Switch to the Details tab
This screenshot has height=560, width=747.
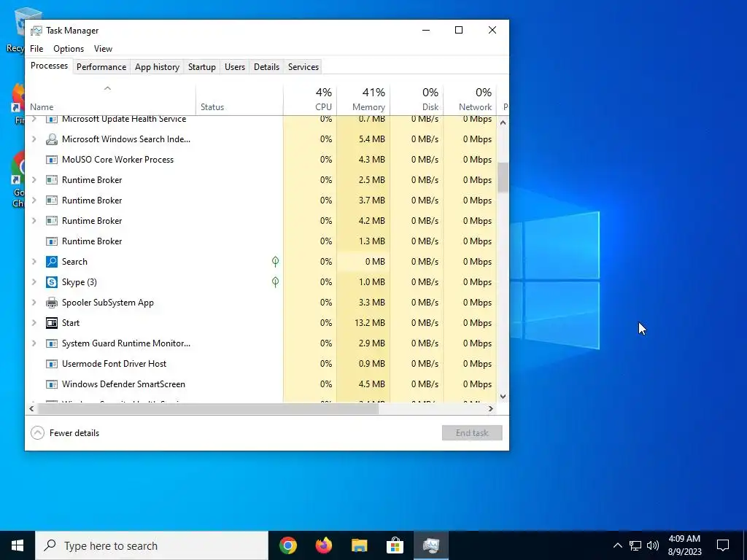pyautogui.click(x=266, y=67)
